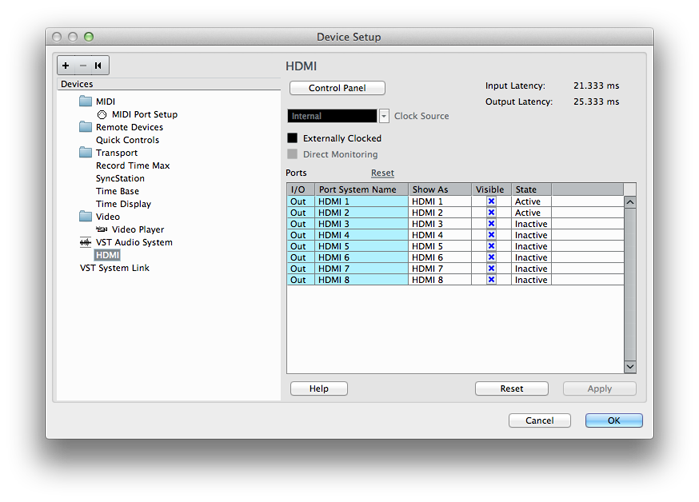This screenshot has width=699, height=502.
Task: Toggle visibility of HDMI 7 port
Action: (x=491, y=268)
